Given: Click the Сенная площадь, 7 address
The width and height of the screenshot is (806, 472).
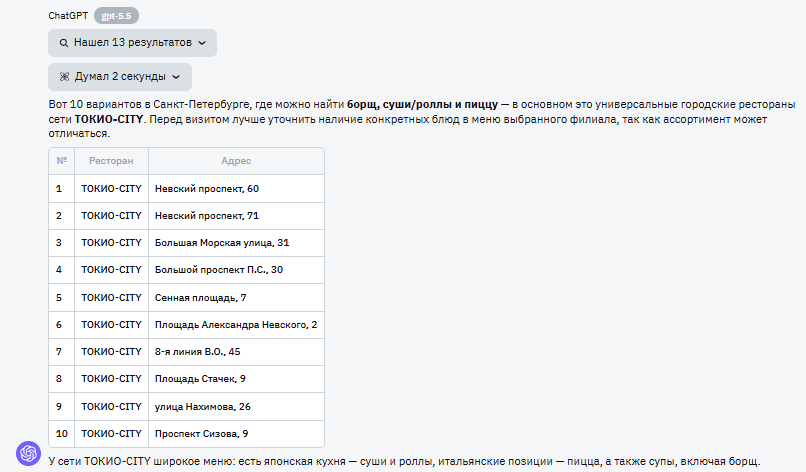Looking at the screenshot, I should pyautogui.click(x=200, y=298).
